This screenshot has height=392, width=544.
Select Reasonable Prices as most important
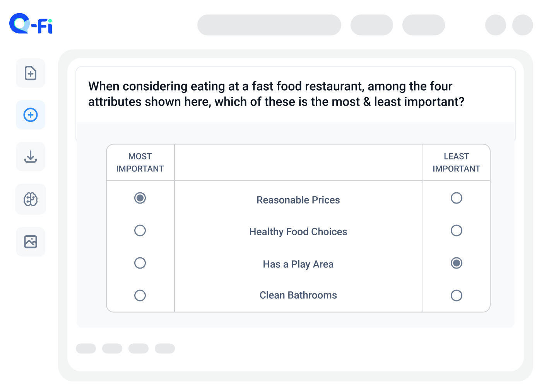(140, 198)
